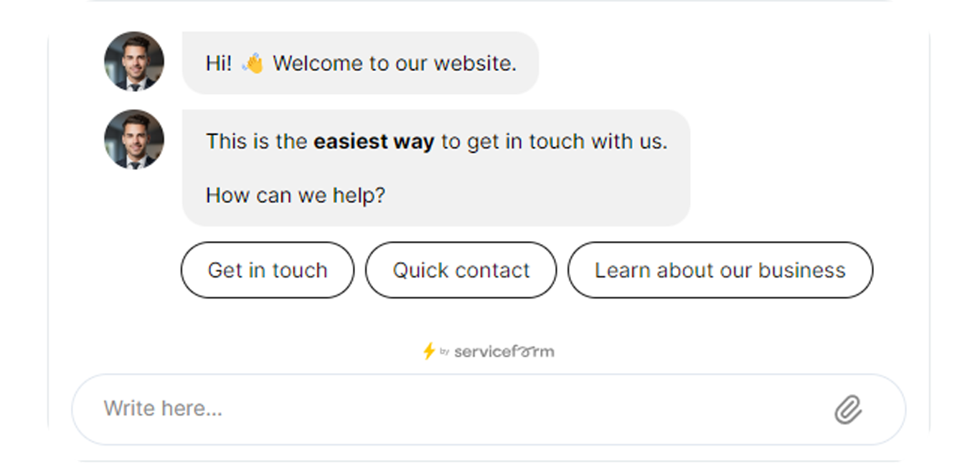Open the agent avatar beside the welcome message
980x465 pixels.
click(134, 61)
